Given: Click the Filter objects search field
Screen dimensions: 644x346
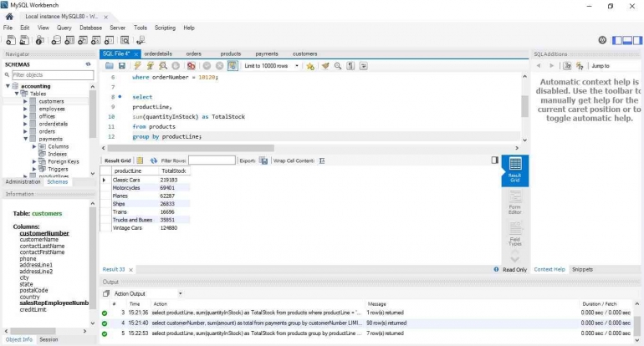Looking at the screenshot, I should [53, 74].
